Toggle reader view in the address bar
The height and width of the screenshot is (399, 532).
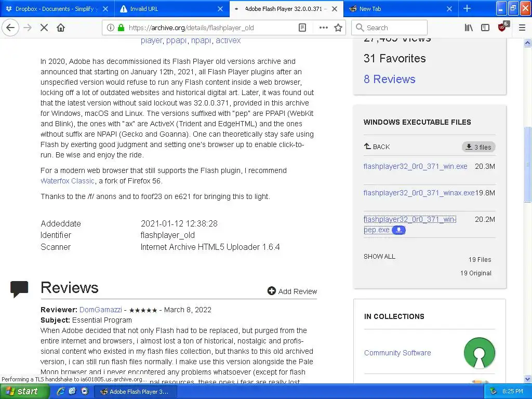[302, 28]
